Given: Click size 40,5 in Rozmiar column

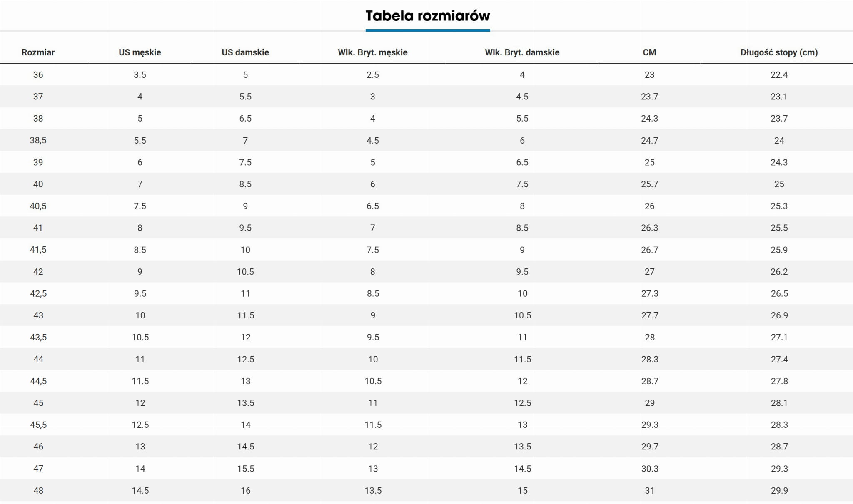Looking at the screenshot, I should tap(38, 206).
